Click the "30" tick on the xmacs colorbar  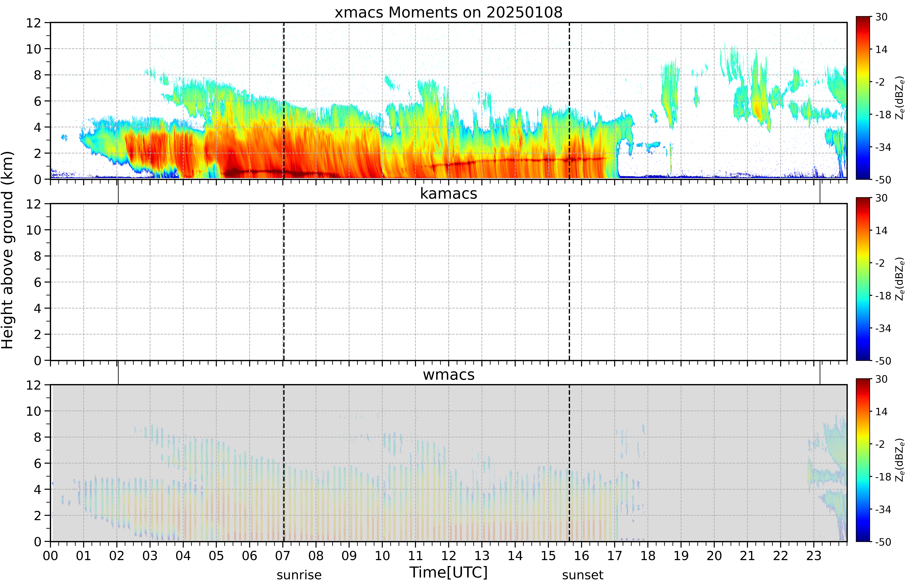coord(881,17)
